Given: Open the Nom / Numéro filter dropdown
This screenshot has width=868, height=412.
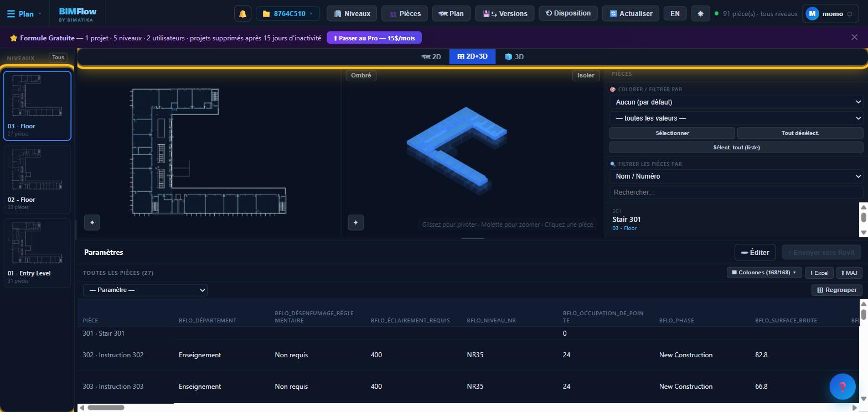Looking at the screenshot, I should tap(736, 176).
